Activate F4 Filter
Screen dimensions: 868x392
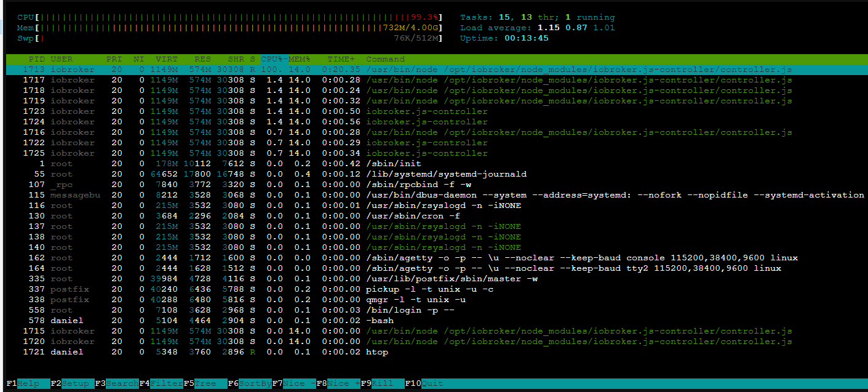click(x=161, y=383)
